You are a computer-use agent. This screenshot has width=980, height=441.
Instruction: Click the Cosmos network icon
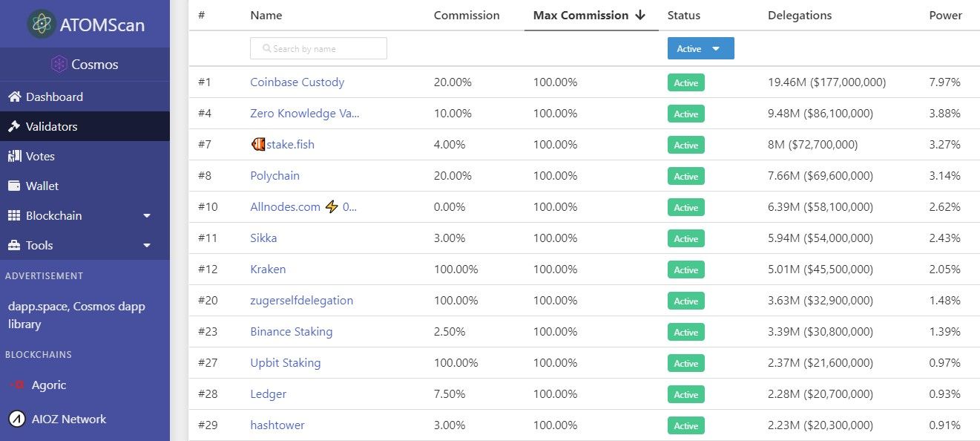coord(59,65)
